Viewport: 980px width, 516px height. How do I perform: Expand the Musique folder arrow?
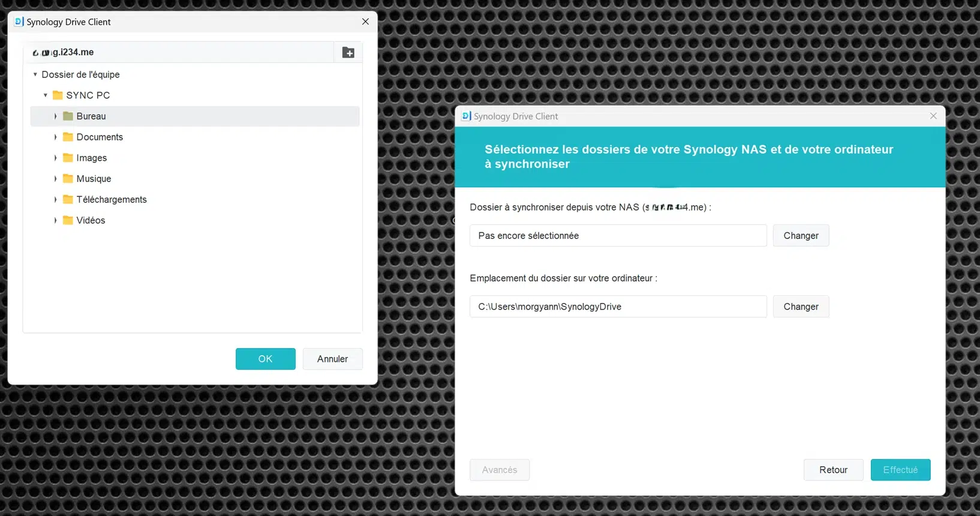[55, 179]
